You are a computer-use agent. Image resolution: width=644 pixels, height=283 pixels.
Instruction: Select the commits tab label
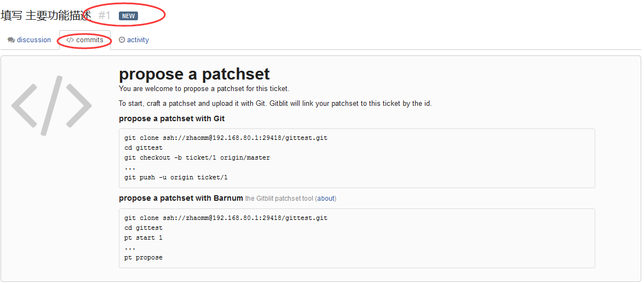click(x=90, y=40)
